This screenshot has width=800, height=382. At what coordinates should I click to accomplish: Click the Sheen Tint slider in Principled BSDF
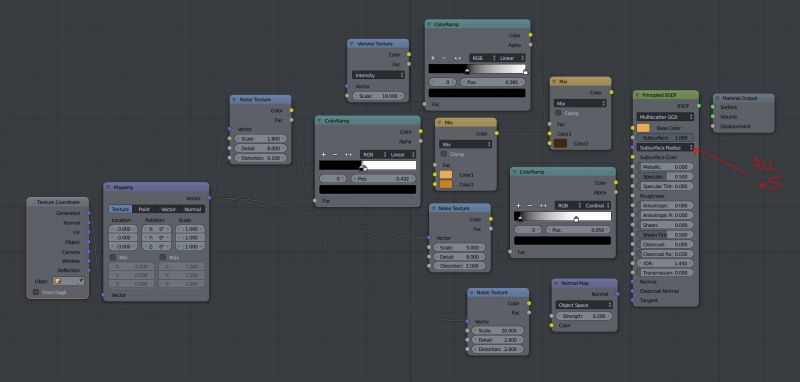(665, 235)
